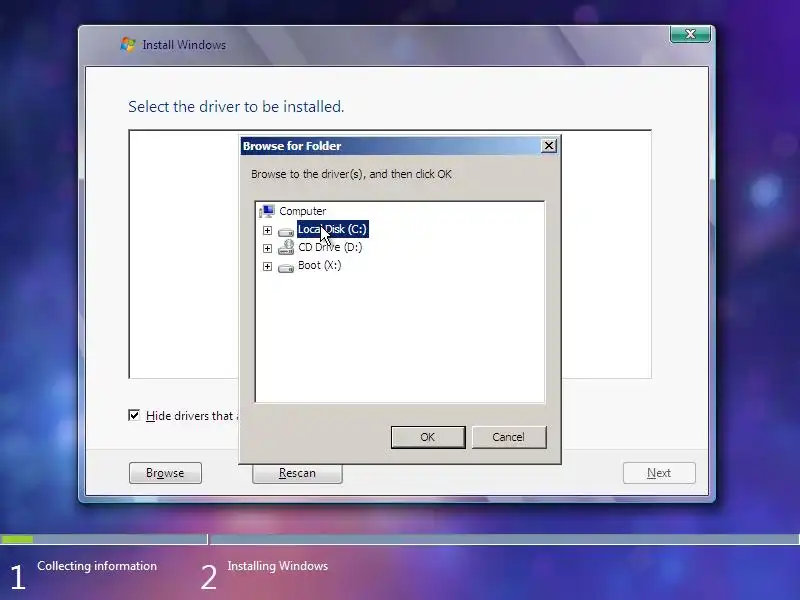Cancel the Browse for Folder dialog
The image size is (800, 600).
509,437
